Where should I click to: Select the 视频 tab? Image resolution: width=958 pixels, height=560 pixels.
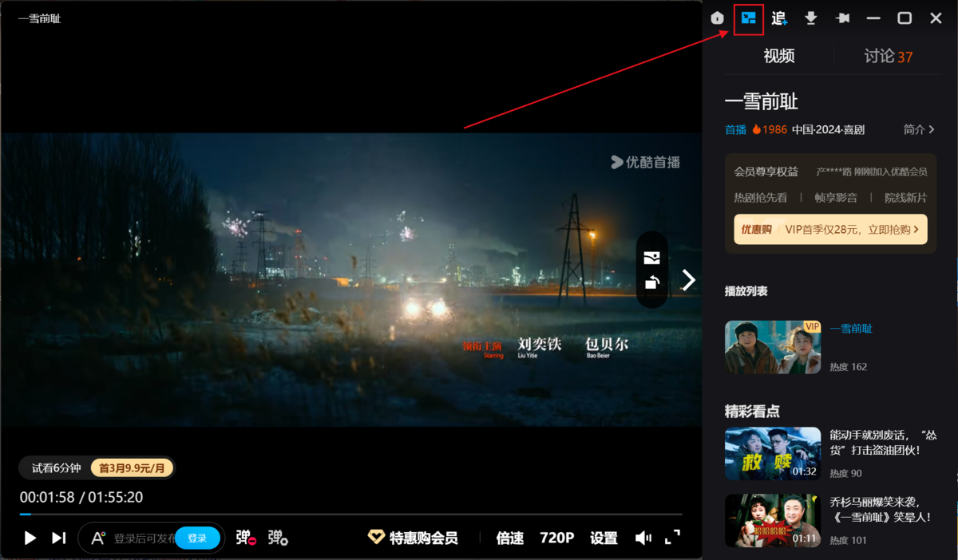tap(778, 57)
